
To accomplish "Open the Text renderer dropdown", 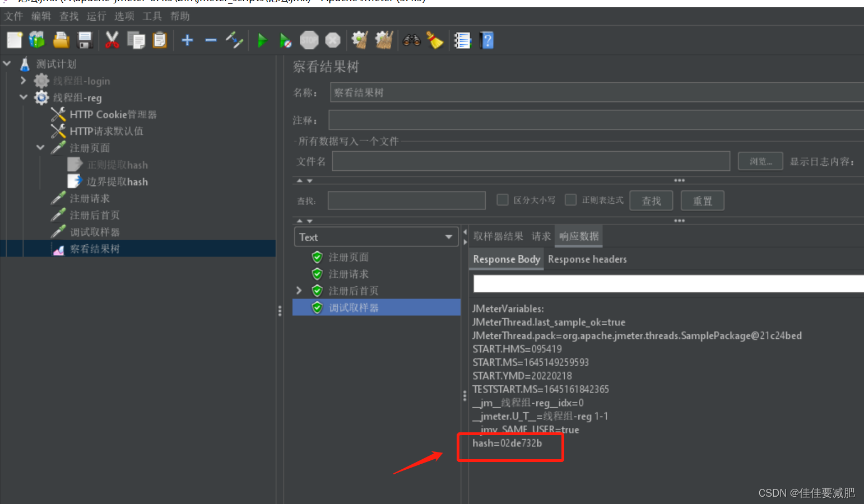I will click(x=377, y=237).
